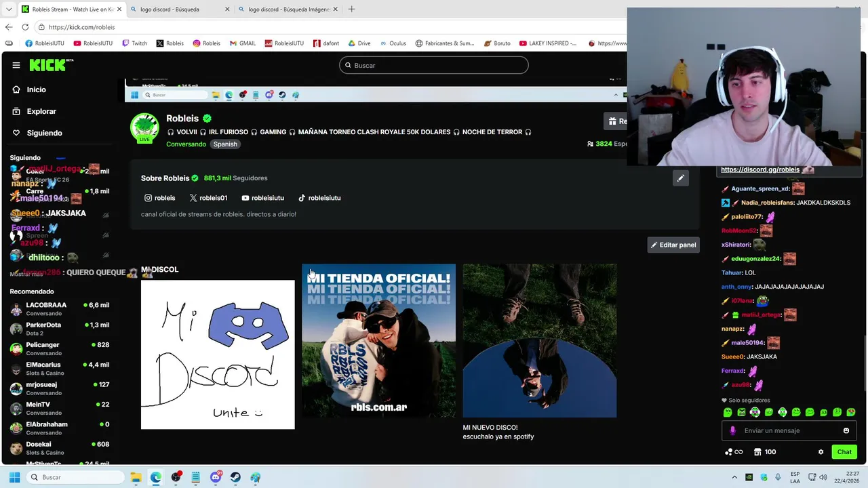Image resolution: width=868 pixels, height=488 pixels.
Task: Click Windows taskbar search box Buscar
Action: click(x=75, y=477)
